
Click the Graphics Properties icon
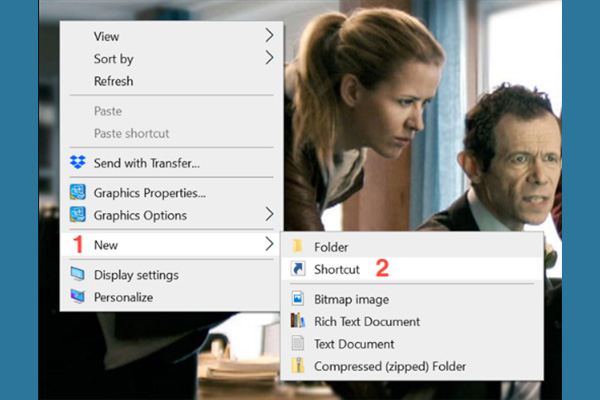[x=78, y=192]
